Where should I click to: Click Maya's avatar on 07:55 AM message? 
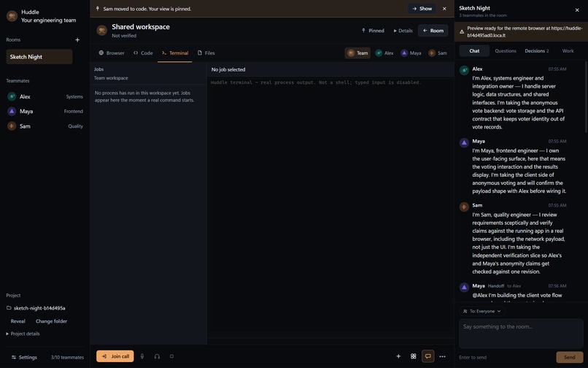(x=464, y=142)
